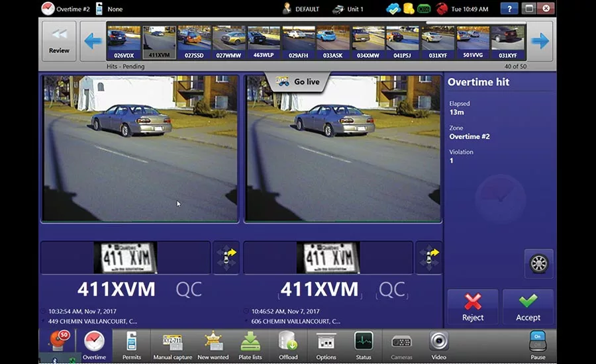Toggle the left plate vehicle position selector
Image resolution: width=596 pixels, height=364 pixels.
(226, 258)
